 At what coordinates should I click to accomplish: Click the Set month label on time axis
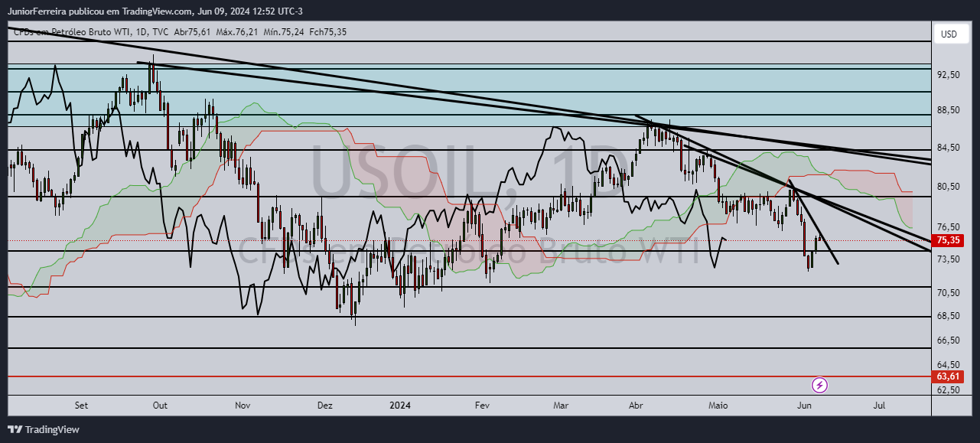tap(81, 406)
